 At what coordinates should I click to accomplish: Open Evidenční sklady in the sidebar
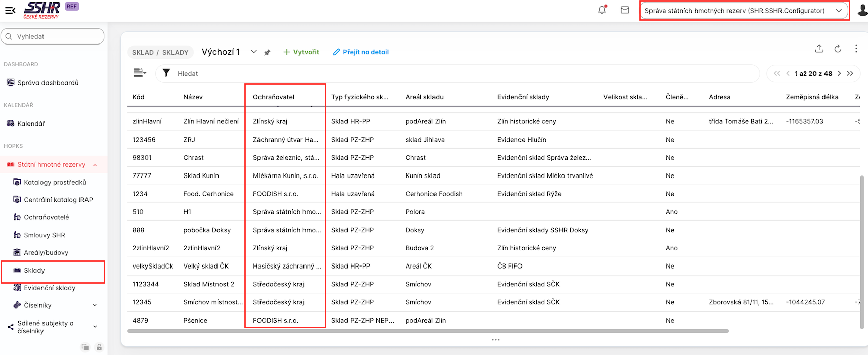(x=49, y=288)
